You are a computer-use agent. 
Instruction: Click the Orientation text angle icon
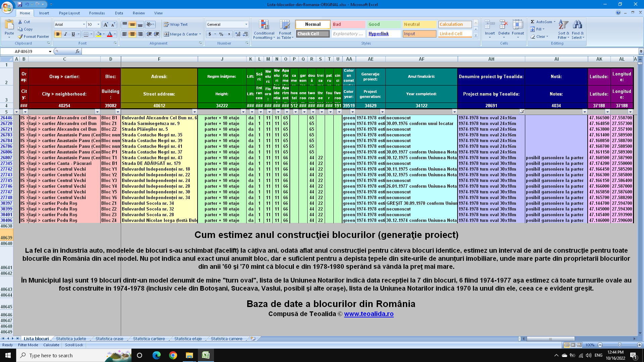[149, 24]
